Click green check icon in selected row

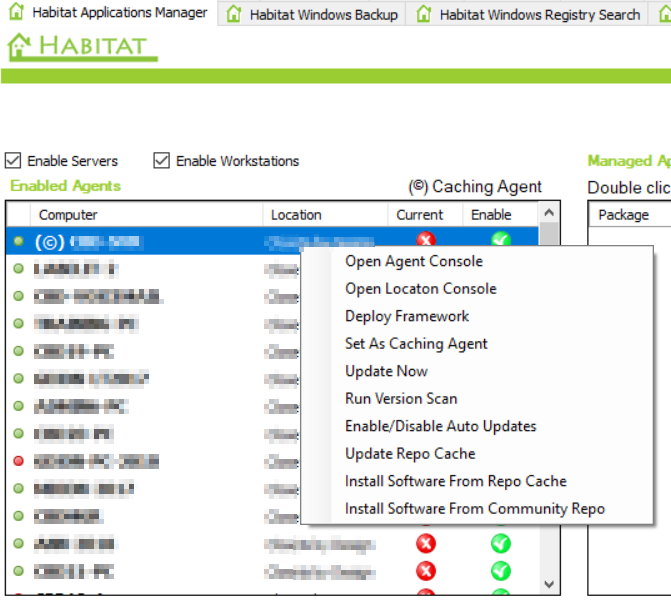pyautogui.click(x=501, y=240)
